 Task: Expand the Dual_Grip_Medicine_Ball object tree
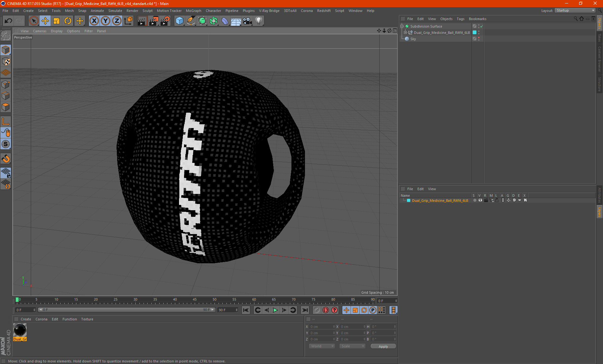[x=405, y=33]
